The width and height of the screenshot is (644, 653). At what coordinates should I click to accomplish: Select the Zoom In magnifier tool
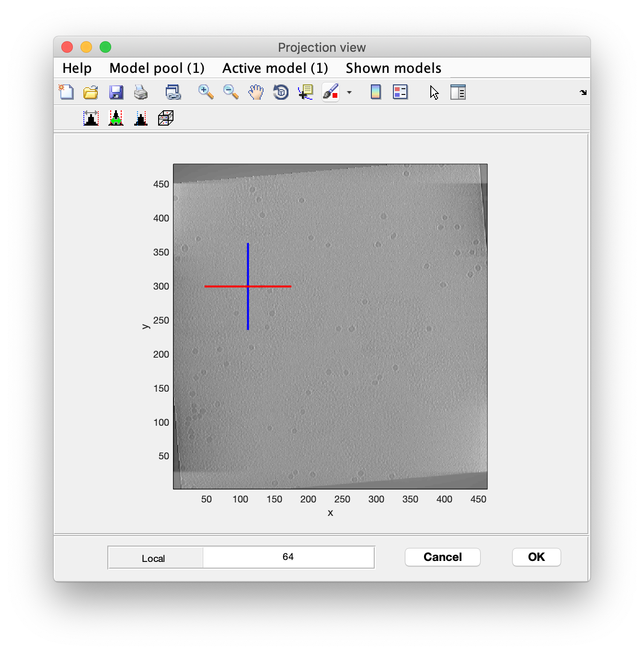206,92
